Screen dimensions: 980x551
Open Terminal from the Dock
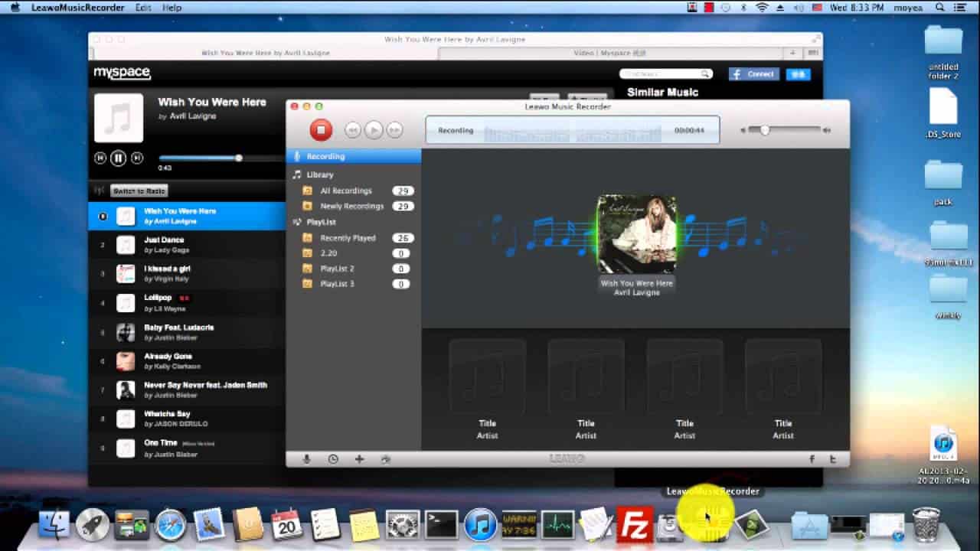pyautogui.click(x=442, y=525)
